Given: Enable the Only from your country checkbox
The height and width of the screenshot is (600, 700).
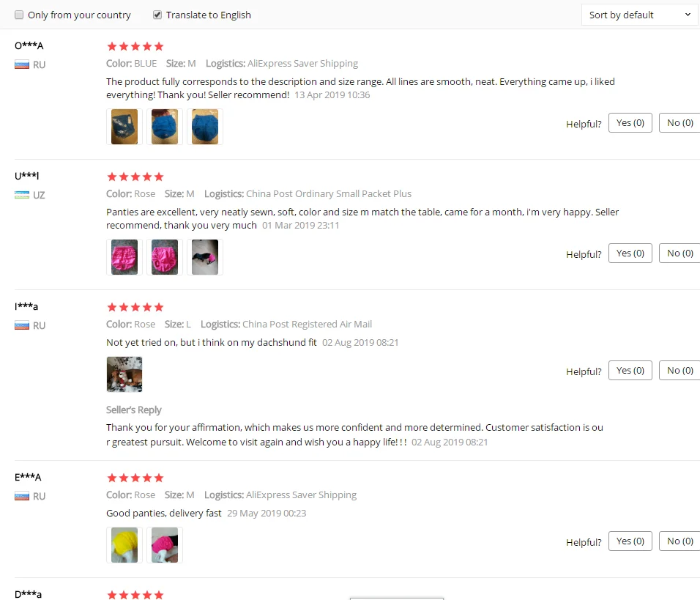Looking at the screenshot, I should (19, 15).
